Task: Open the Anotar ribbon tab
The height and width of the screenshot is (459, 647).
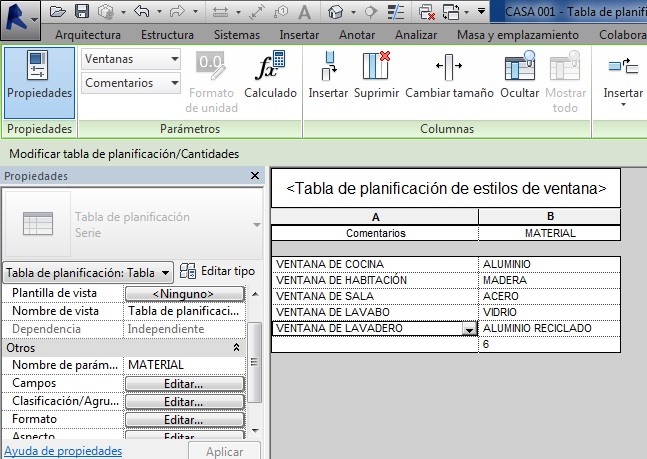Action: click(x=358, y=35)
